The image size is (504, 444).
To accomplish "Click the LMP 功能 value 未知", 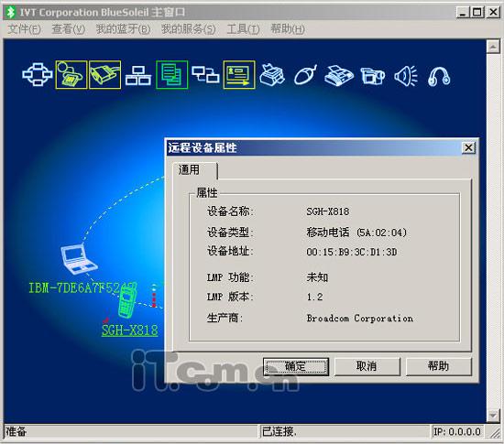I will coord(317,277).
